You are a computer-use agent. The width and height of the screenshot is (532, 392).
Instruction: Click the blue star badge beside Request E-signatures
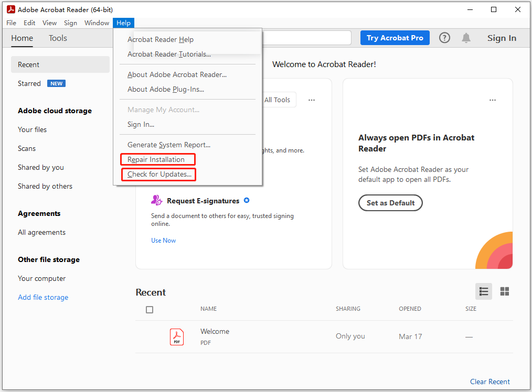[247, 200]
